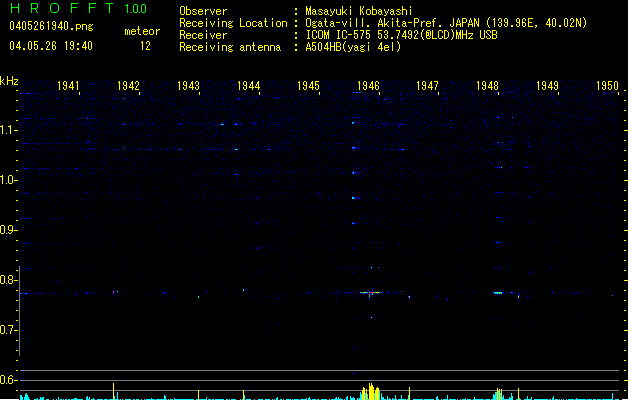This screenshot has height=400, width=629.
Task: Select the 1.1 frequency axis label
Action: (x=9, y=130)
